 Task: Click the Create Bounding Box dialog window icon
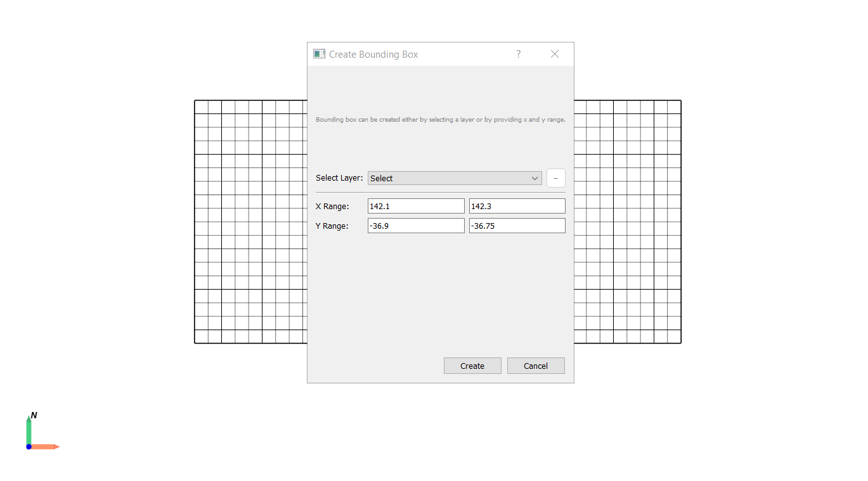[x=319, y=54]
